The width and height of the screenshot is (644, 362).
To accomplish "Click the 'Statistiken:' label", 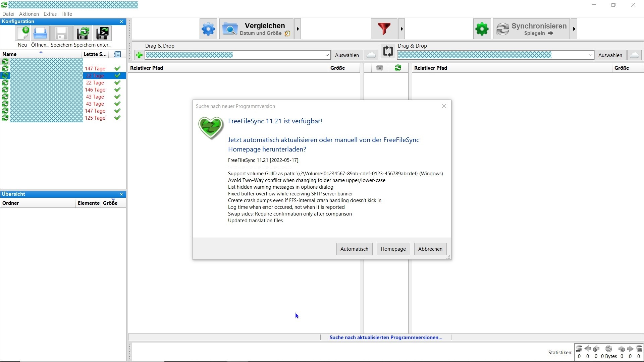I will tap(560, 353).
